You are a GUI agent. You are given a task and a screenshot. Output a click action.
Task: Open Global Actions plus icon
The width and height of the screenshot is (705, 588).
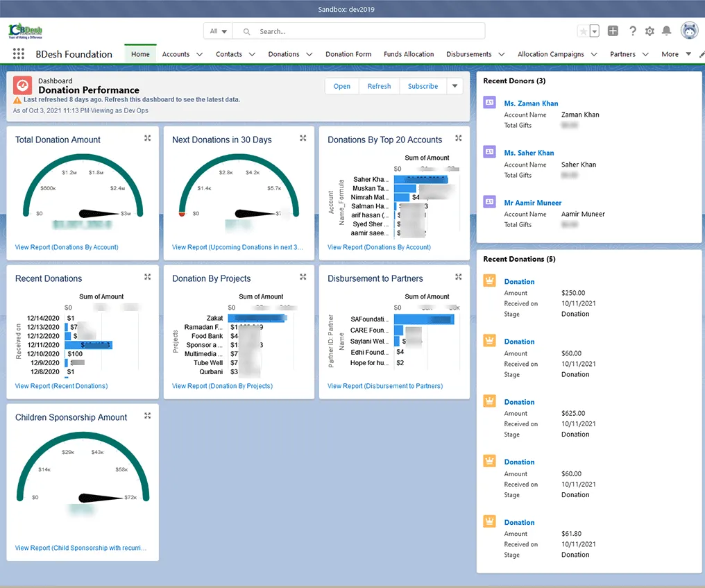coord(613,31)
